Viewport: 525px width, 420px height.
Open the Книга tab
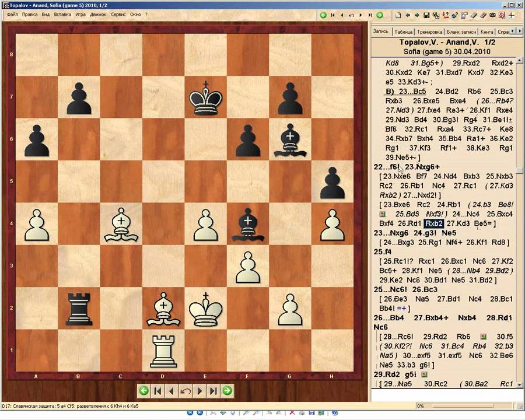coord(487,32)
